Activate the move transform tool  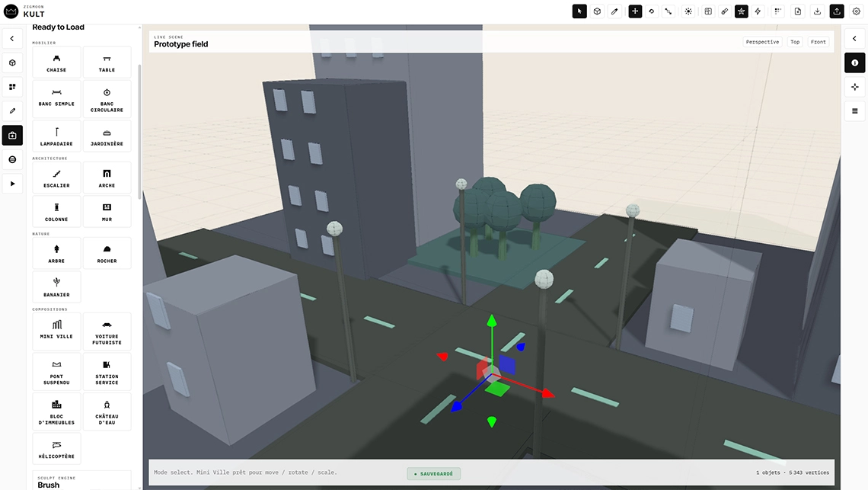pyautogui.click(x=635, y=11)
